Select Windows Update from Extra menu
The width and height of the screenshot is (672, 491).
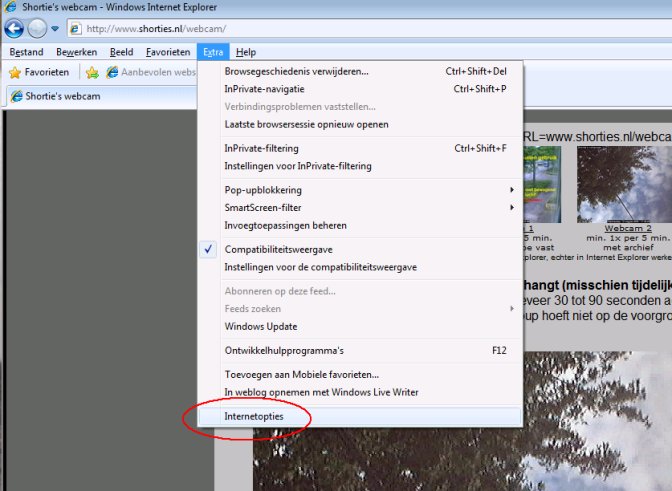pyautogui.click(x=360, y=326)
